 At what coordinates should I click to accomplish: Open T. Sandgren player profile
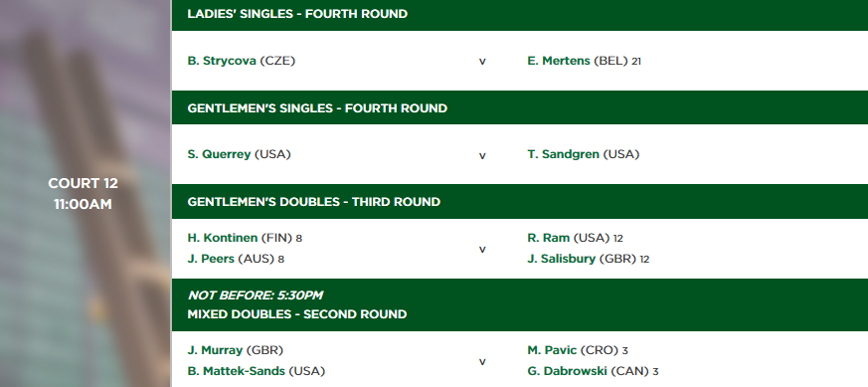coord(563,154)
